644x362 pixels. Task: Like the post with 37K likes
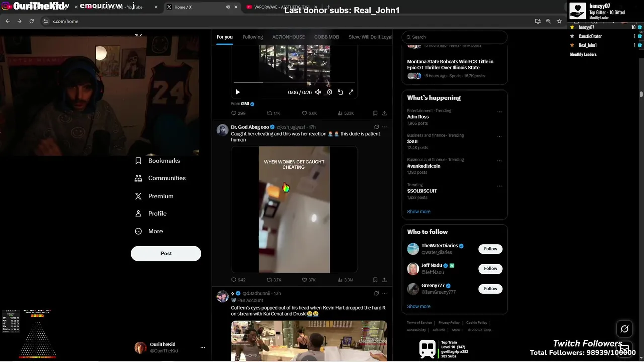309,280
